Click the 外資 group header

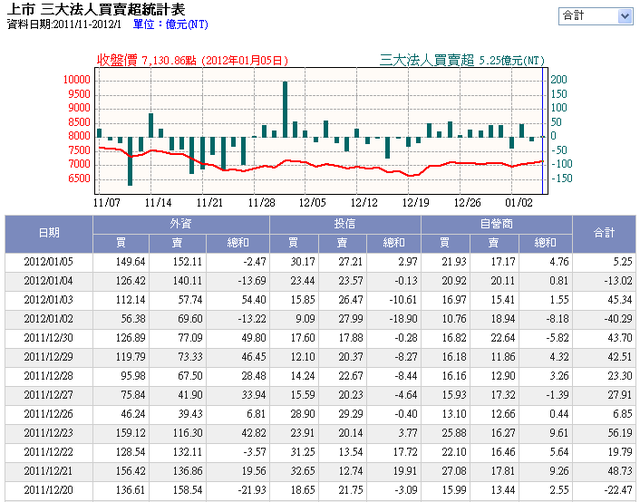pyautogui.click(x=181, y=224)
